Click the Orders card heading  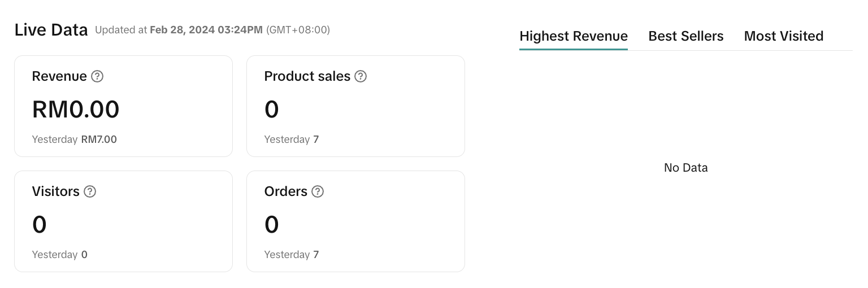point(285,191)
